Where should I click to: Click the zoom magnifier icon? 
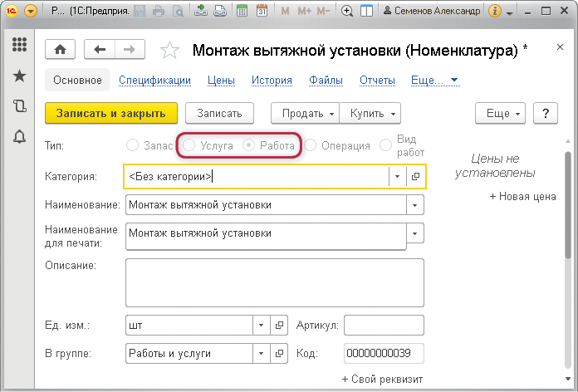pos(347,12)
